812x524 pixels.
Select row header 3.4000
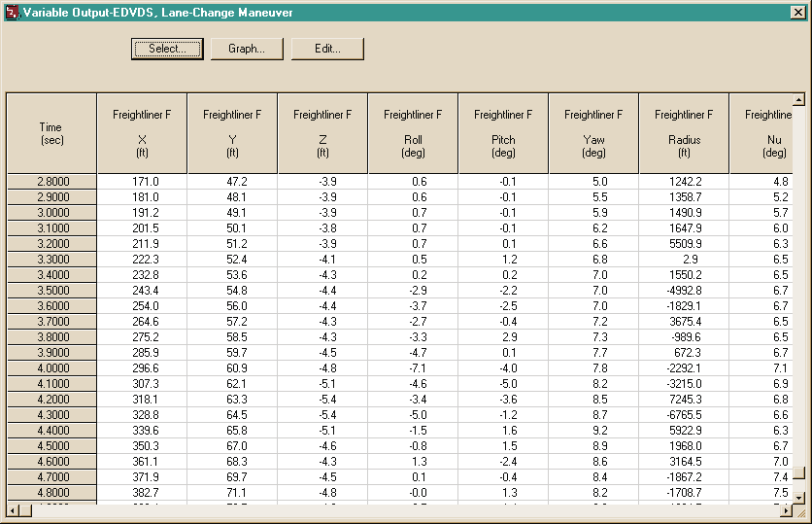click(51, 275)
